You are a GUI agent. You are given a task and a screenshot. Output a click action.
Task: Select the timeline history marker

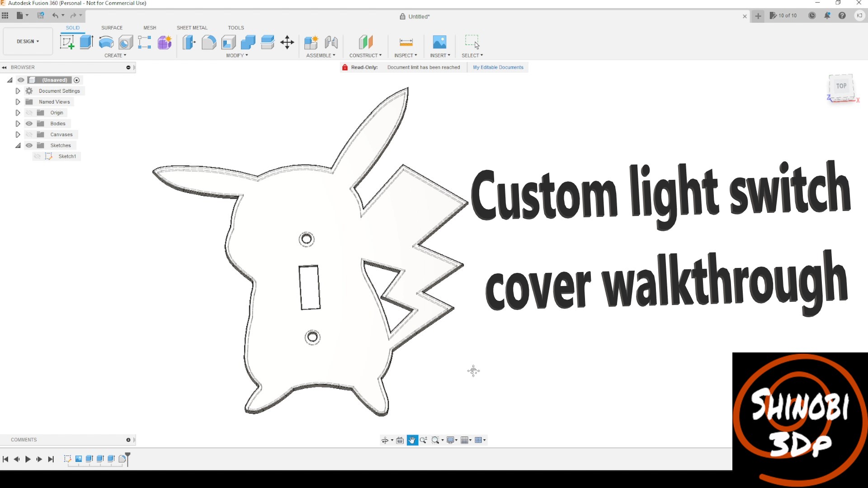(x=127, y=459)
